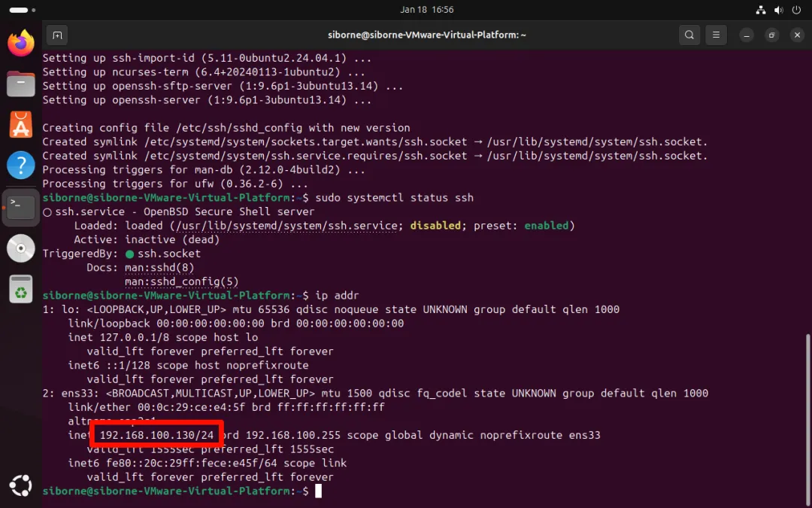Click 'Setting up ssh-import-id' line

208,58
